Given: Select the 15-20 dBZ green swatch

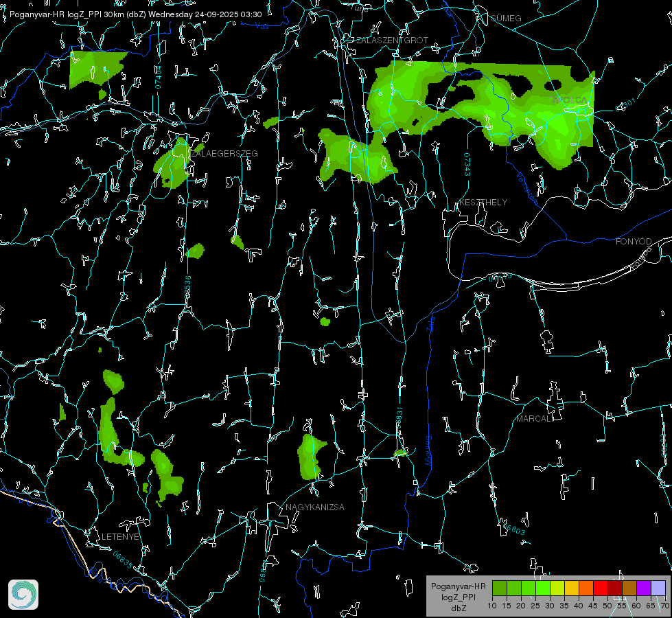Looking at the screenshot, I should point(514,588).
